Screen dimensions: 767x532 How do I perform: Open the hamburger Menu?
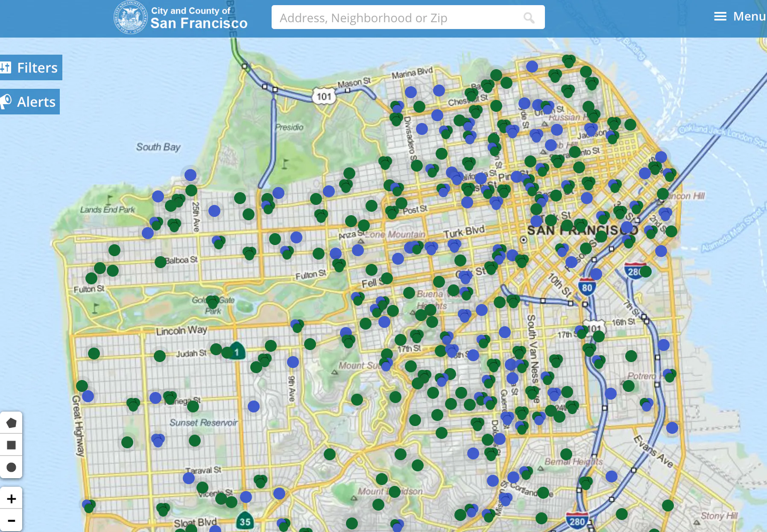740,17
